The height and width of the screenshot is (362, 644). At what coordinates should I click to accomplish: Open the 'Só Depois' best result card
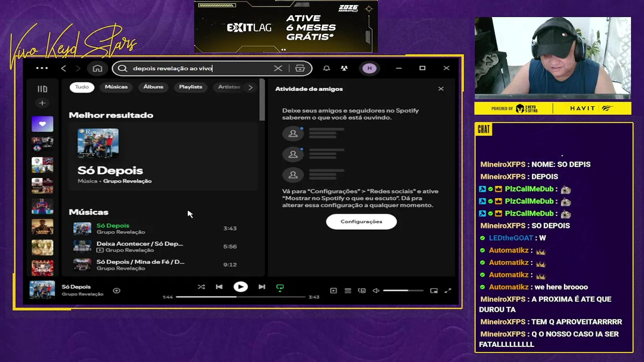point(163,156)
